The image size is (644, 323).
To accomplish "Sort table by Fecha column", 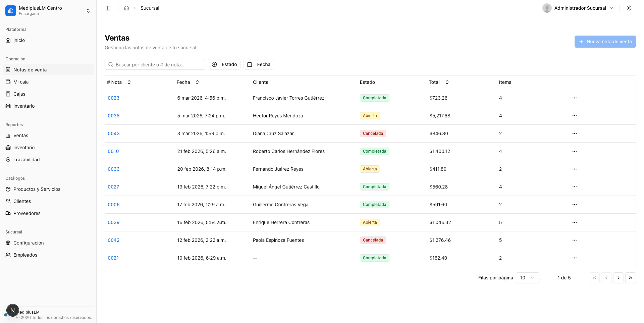I will 188,82.
